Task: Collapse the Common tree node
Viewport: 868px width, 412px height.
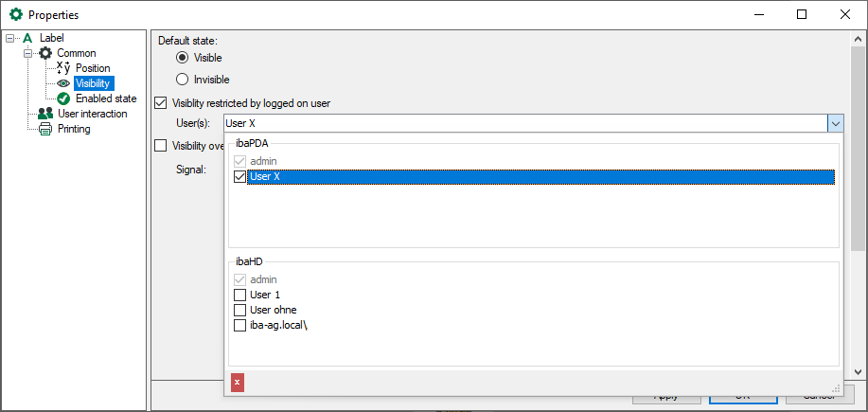Action: (27, 53)
